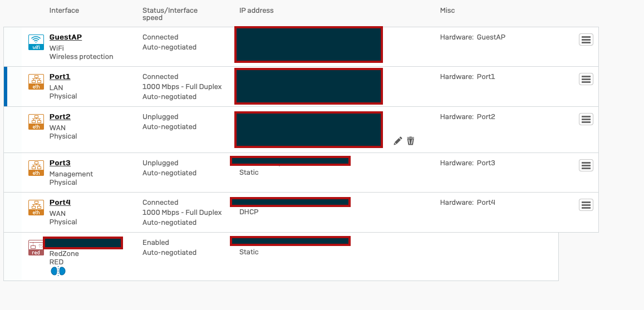Open the Port2 interface link
The height and width of the screenshot is (310, 644).
coord(60,117)
